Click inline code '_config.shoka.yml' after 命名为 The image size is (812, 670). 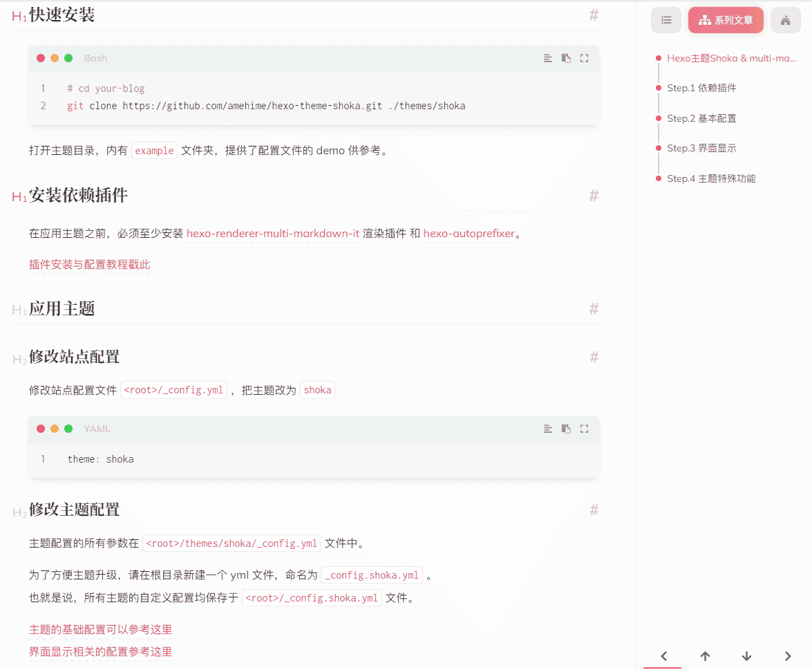tap(372, 575)
